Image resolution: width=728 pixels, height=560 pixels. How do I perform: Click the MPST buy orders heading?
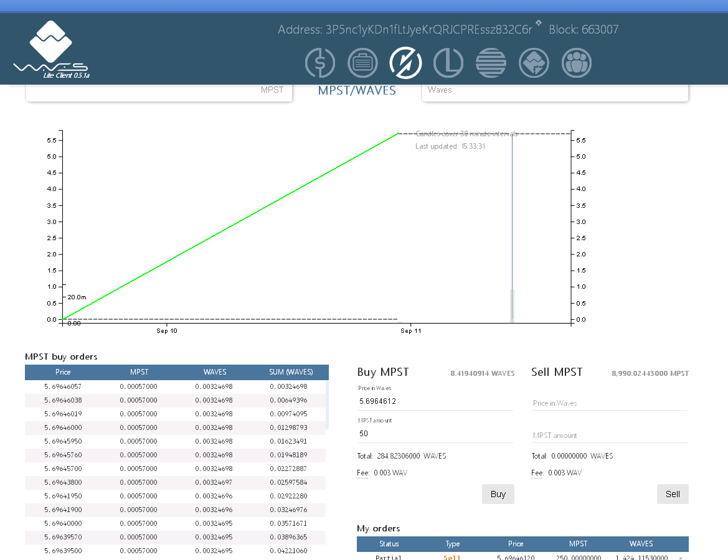coord(61,357)
